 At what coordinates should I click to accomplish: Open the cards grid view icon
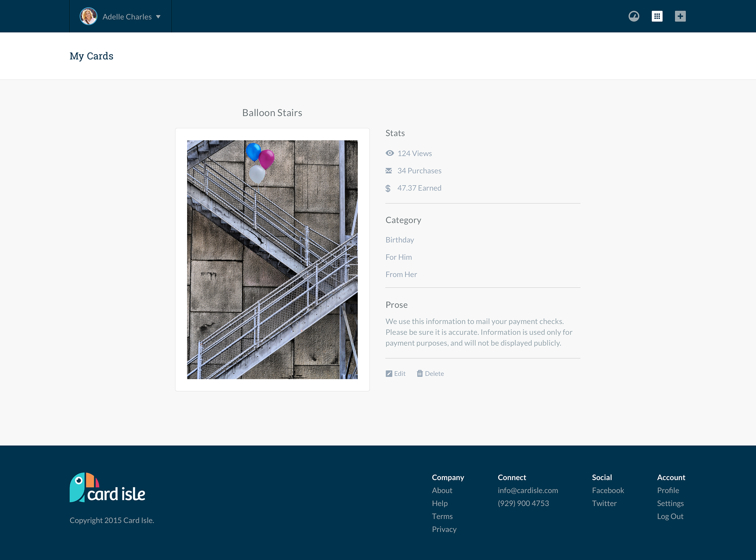click(x=657, y=16)
